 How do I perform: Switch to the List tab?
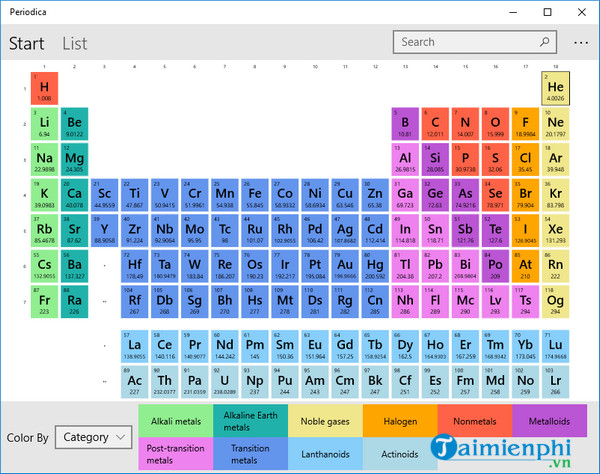pos(75,43)
